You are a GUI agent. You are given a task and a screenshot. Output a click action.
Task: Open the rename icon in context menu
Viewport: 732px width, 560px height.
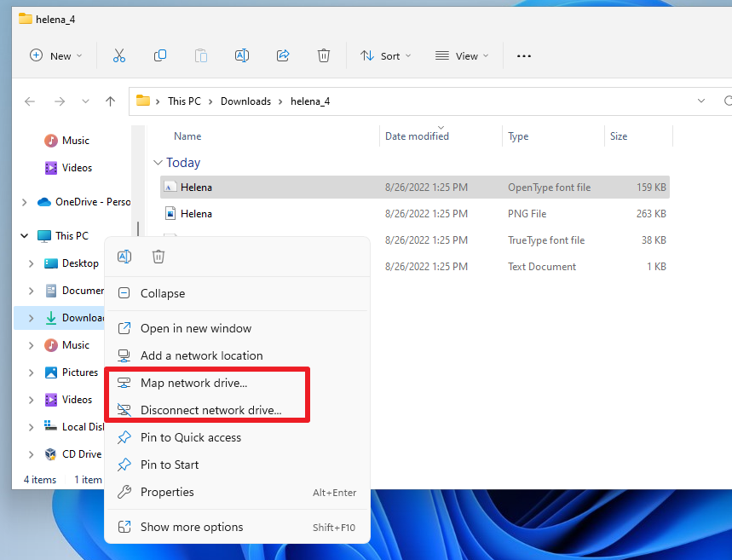[124, 256]
